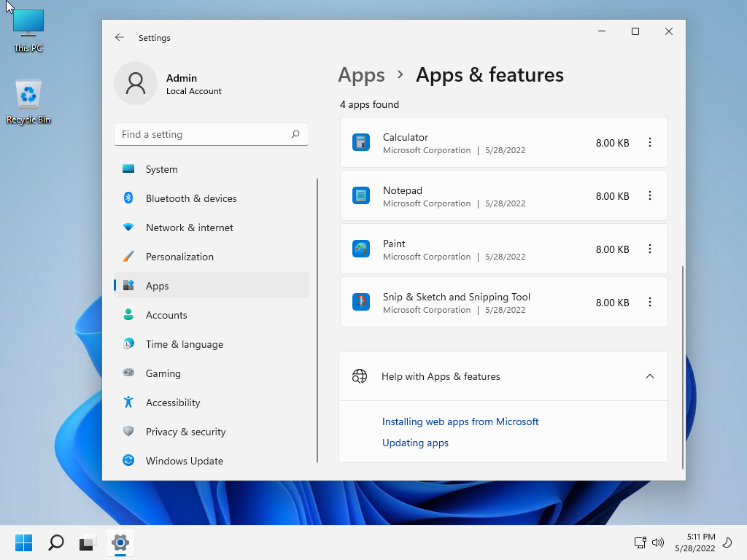Click the Find a setting search box
747x560 pixels.
(x=204, y=134)
